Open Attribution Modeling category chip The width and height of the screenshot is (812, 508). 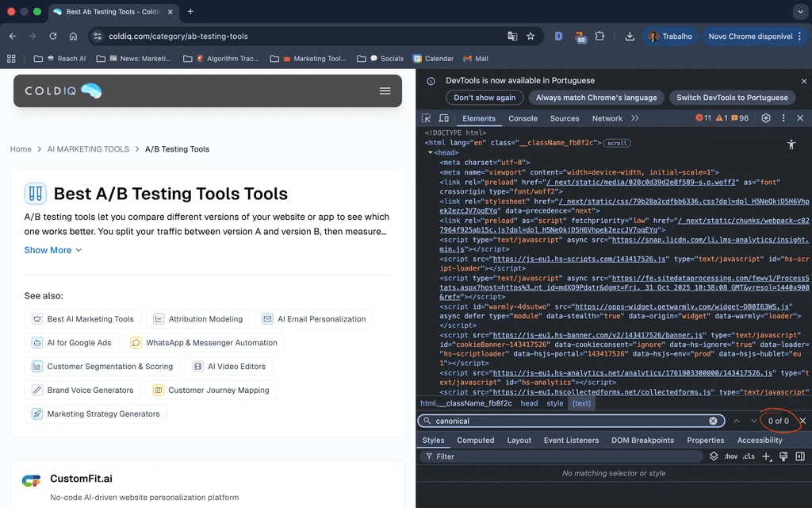(x=197, y=319)
